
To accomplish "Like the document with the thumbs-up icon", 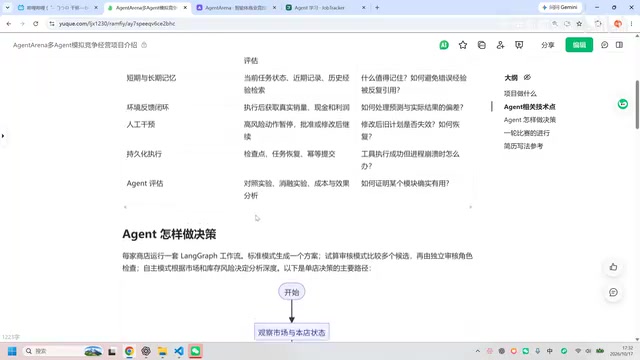I will coord(613,267).
